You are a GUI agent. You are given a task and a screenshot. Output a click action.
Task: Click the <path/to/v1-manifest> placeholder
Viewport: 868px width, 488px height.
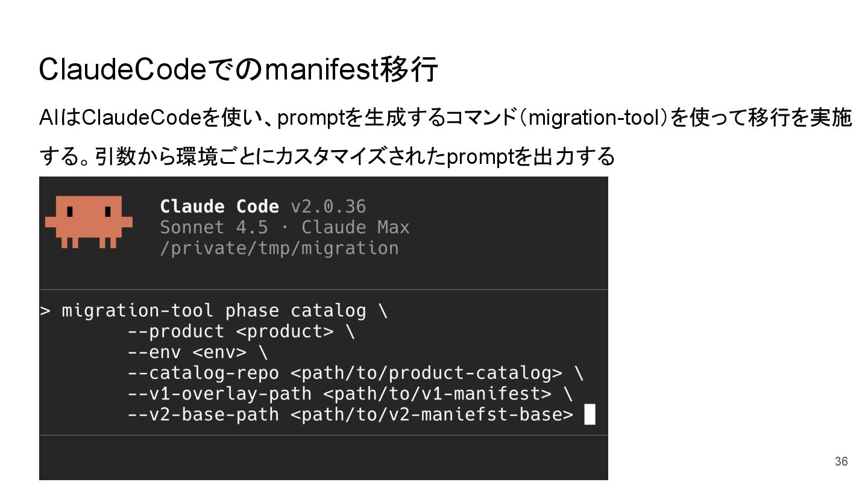tap(437, 394)
